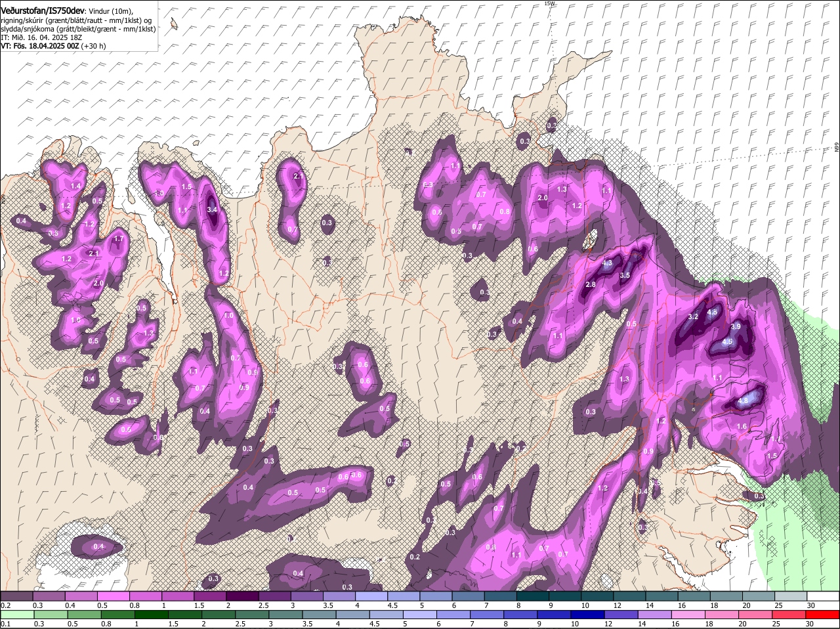This screenshot has width=840, height=629.
Task: Click the 1.6 precipitation value on the map
Action: coord(742,426)
